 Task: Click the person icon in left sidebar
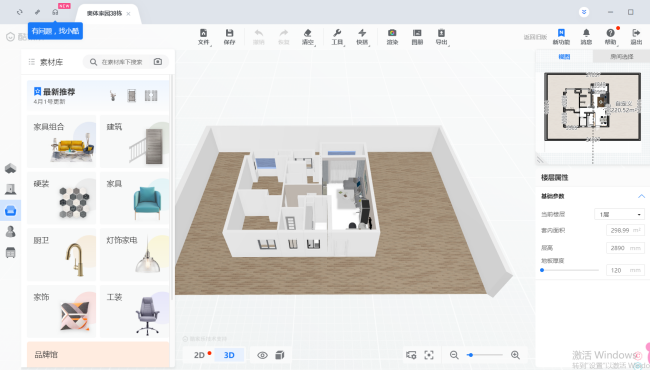click(x=10, y=231)
